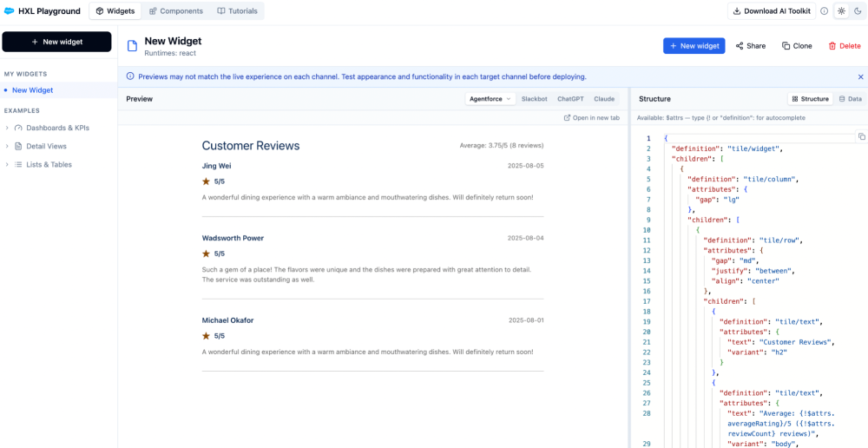Click the info icon in preview banner
Viewport: 868px width, 448px height.
[130, 76]
